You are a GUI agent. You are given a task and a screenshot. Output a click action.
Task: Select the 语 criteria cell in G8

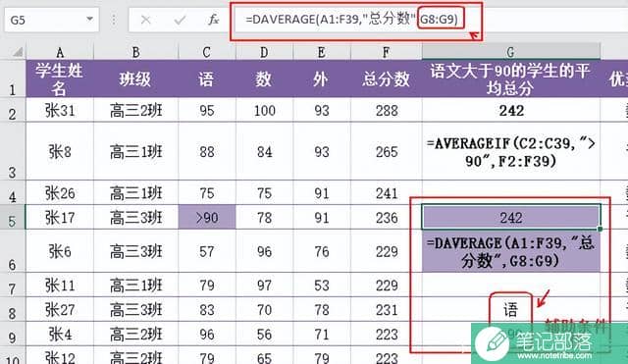[x=510, y=309]
